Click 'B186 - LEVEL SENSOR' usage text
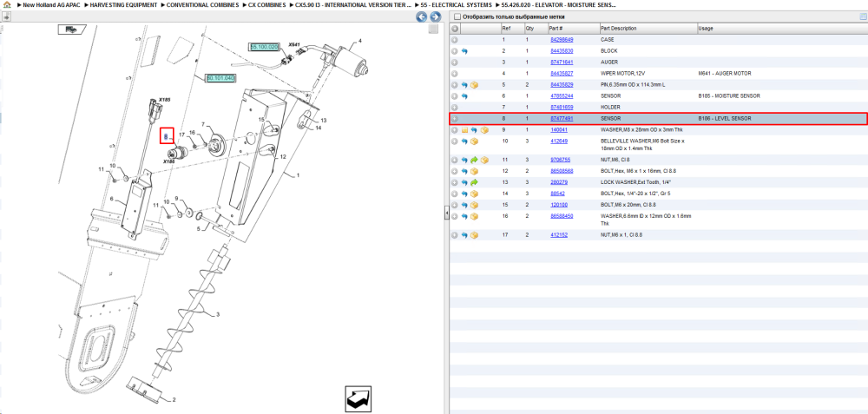 tap(725, 118)
